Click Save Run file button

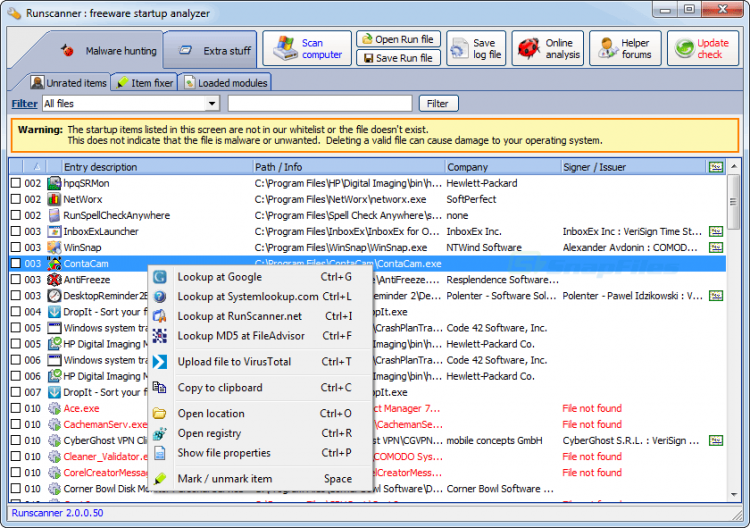pyautogui.click(x=398, y=58)
